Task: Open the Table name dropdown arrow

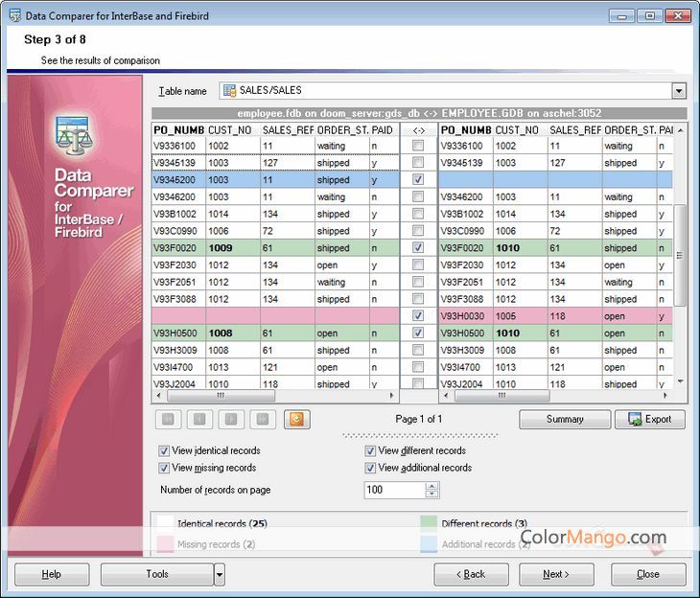Action: [679, 91]
